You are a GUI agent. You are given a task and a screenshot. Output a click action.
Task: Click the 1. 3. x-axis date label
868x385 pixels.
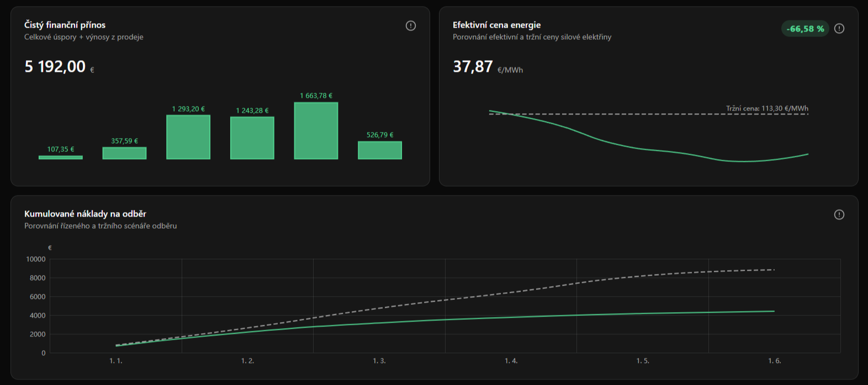coord(379,361)
